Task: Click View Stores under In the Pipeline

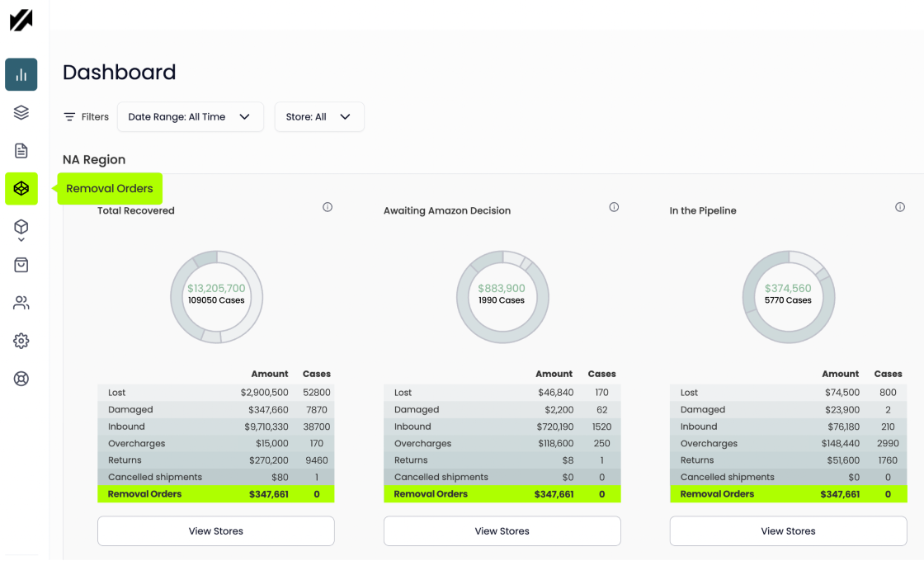Action: [787, 530]
